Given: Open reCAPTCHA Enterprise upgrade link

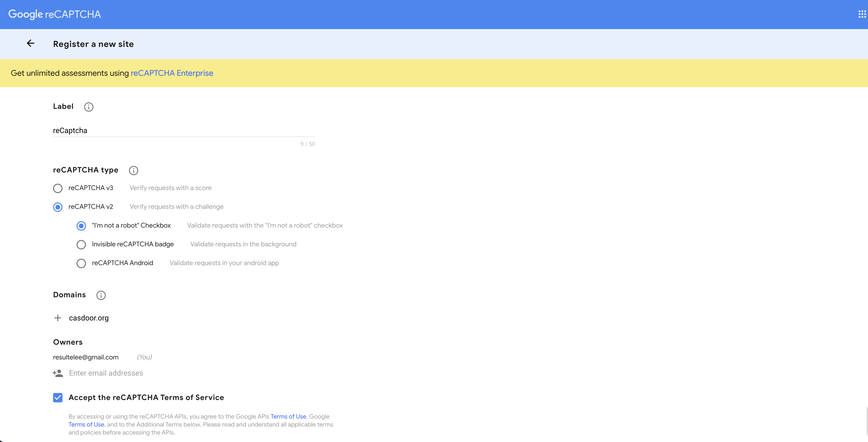Looking at the screenshot, I should tap(171, 73).
